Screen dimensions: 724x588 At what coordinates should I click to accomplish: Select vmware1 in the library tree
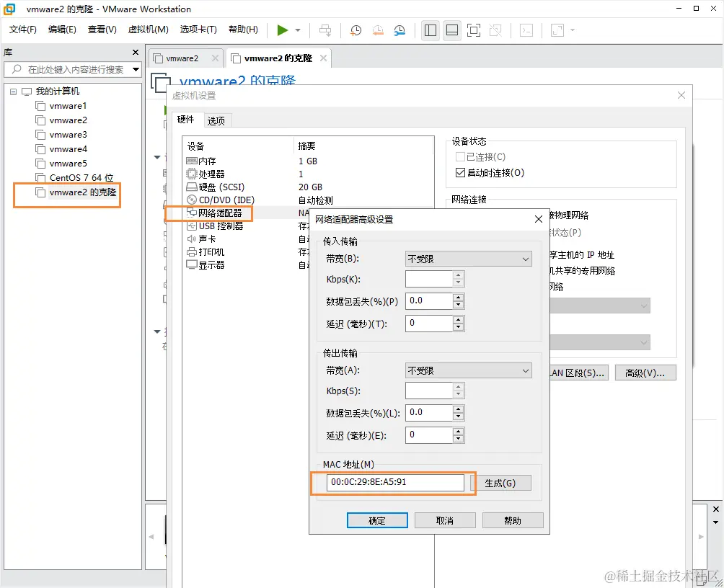click(x=68, y=106)
